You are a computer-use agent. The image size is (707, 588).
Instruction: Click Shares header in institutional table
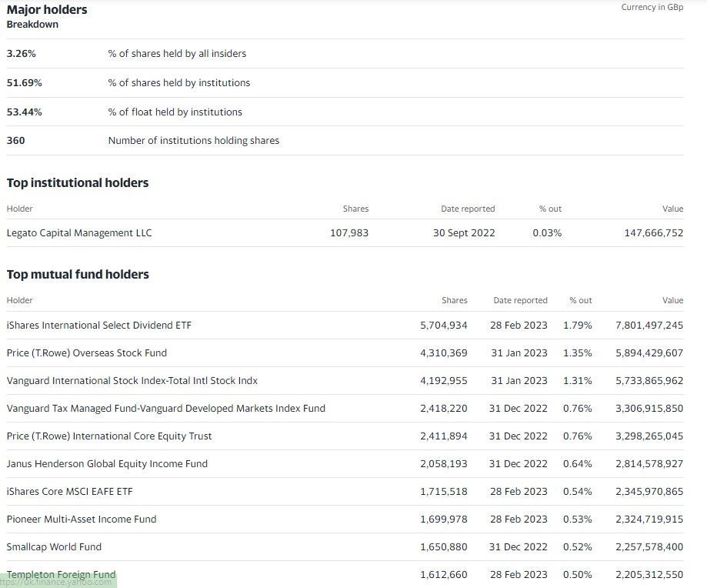(x=355, y=209)
